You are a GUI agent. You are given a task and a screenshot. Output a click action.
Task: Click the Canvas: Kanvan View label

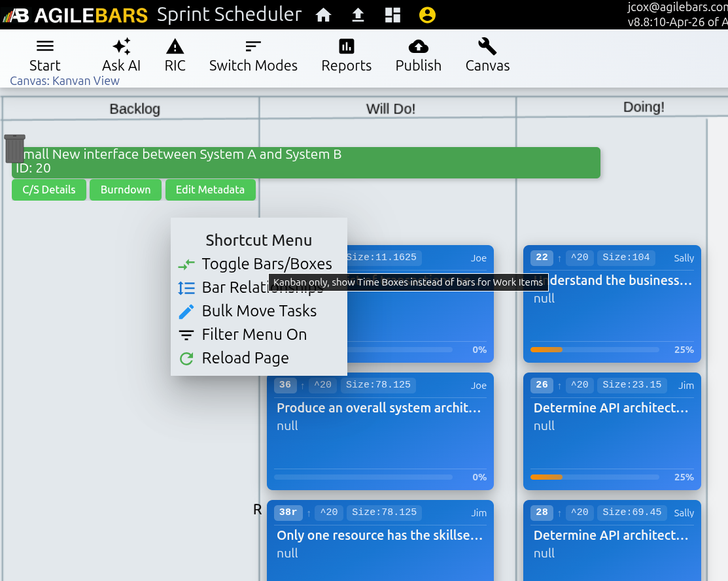65,81
